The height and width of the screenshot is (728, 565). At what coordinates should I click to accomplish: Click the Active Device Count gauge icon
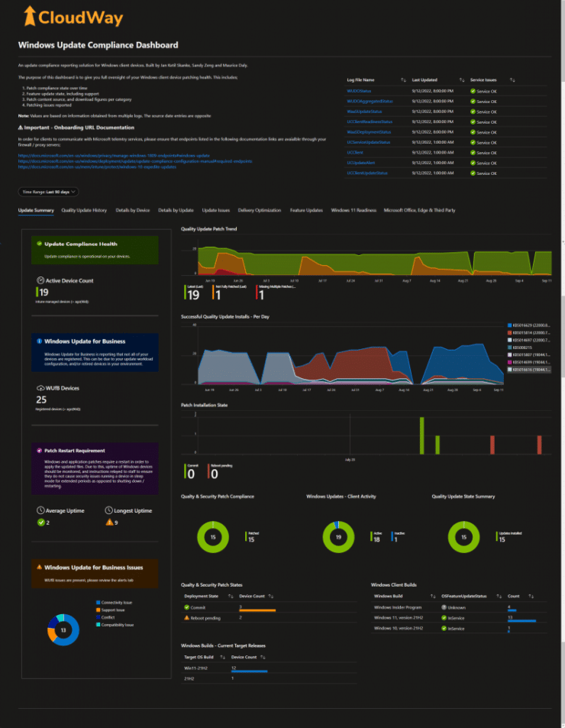[40, 280]
